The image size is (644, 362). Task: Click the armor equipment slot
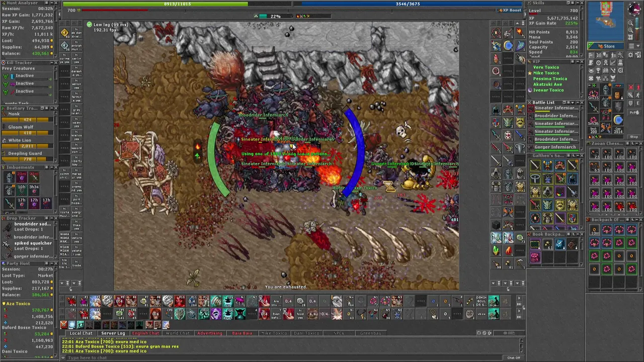pyautogui.click(x=605, y=102)
